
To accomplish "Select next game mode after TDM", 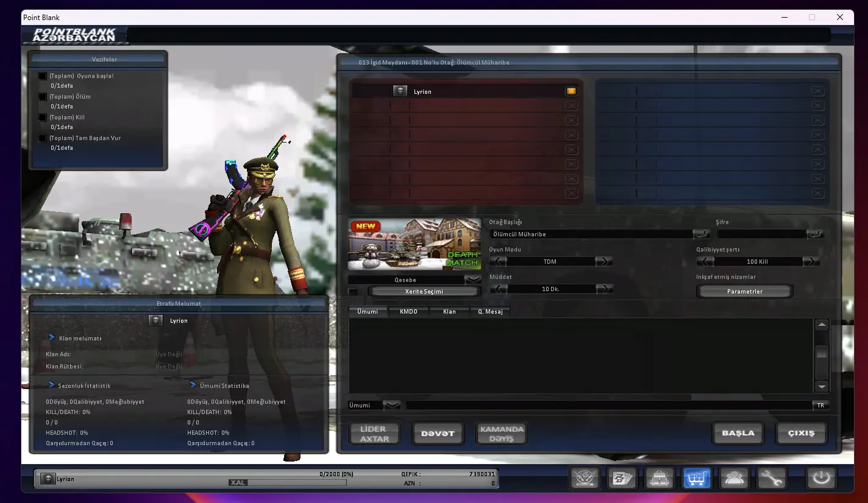I will tap(604, 261).
